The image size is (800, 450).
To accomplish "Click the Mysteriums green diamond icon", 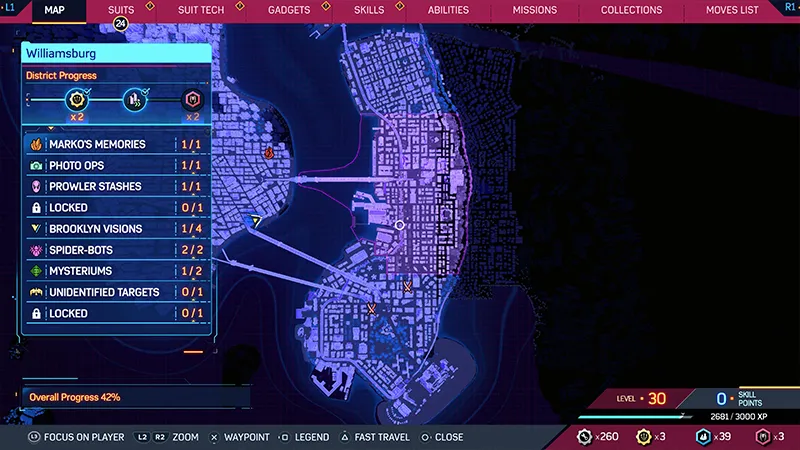I will click(36, 271).
